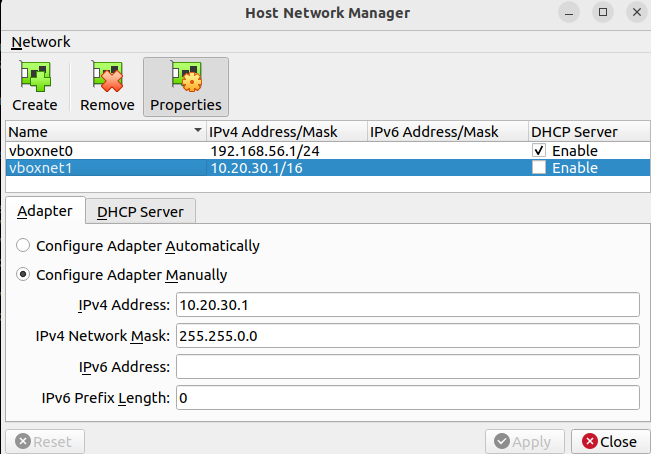Viewport: 651px width, 454px height.
Task: Click into the IPv4 Address field
Action: coord(407,305)
